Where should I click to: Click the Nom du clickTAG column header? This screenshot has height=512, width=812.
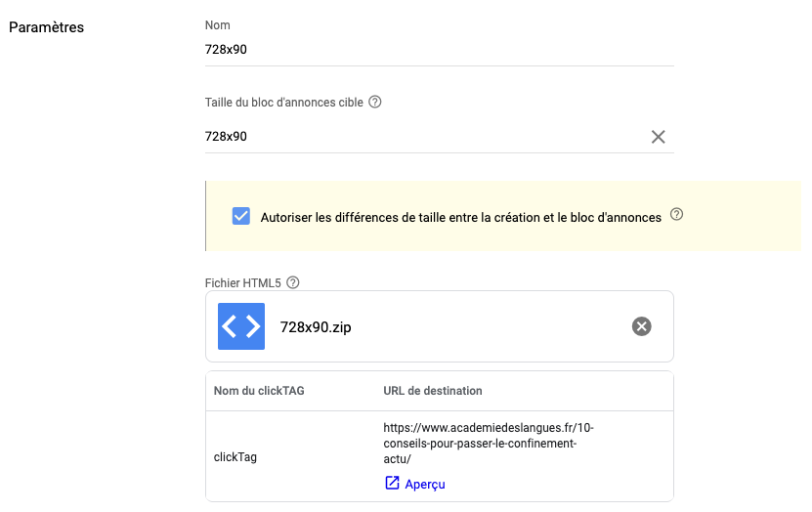[259, 391]
